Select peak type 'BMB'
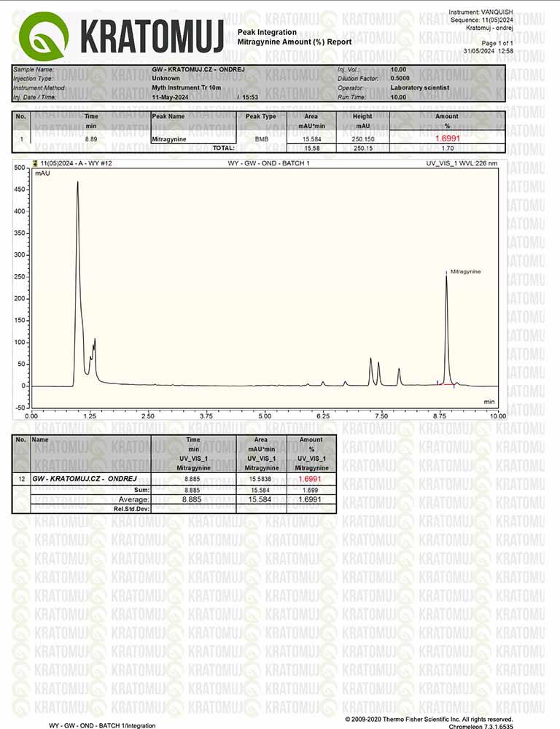560x729 pixels. click(x=261, y=139)
